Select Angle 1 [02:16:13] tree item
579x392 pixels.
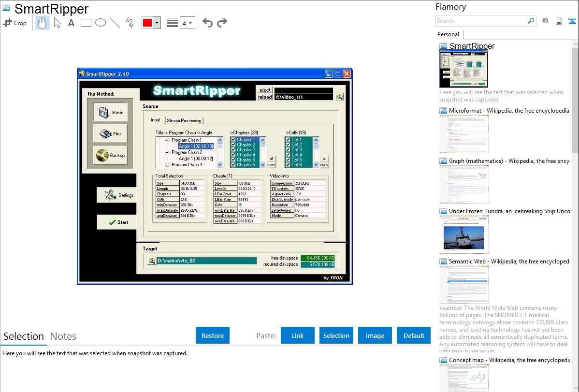(x=196, y=146)
